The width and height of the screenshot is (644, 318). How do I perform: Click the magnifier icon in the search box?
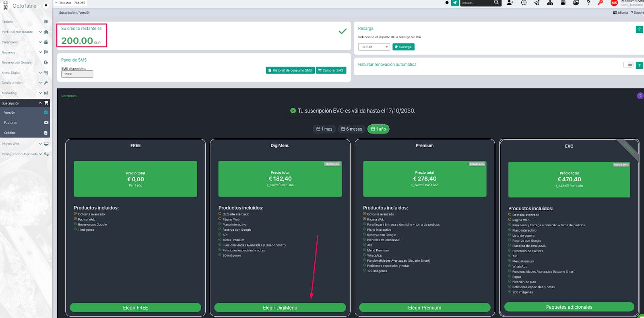[x=496, y=2]
